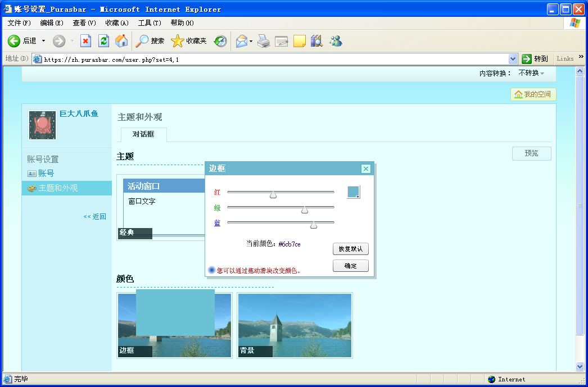588x387 pixels.
Task: Go to the Home page icon
Action: point(121,41)
